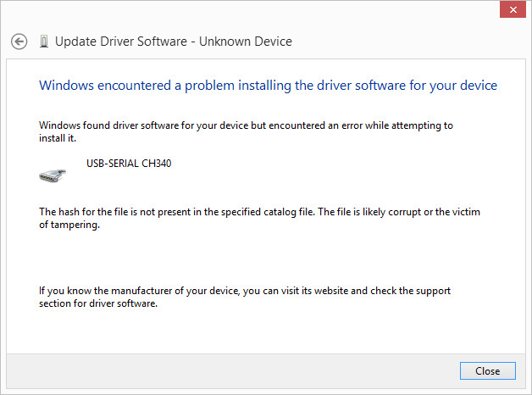The width and height of the screenshot is (532, 395).
Task: Click the "Update Driver Software - Unknown Device" title
Action: pos(173,42)
